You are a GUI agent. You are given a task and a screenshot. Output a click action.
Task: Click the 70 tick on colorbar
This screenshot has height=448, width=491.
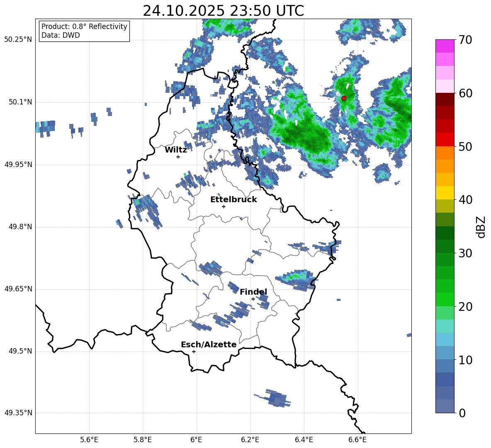coord(465,40)
